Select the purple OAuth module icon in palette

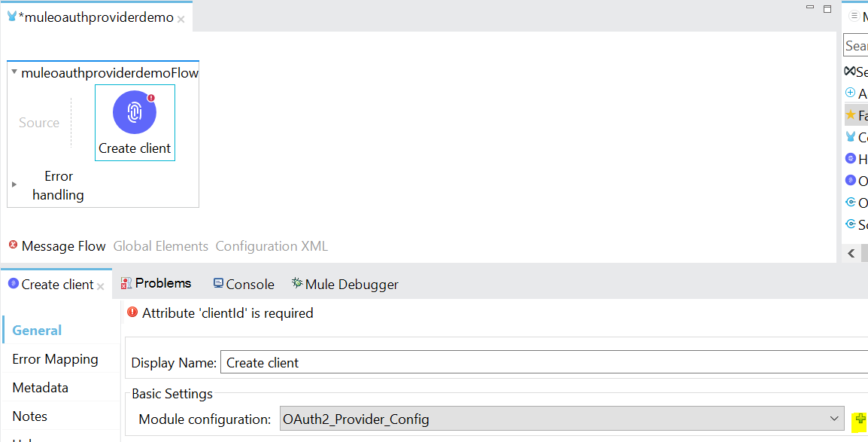[x=851, y=180]
